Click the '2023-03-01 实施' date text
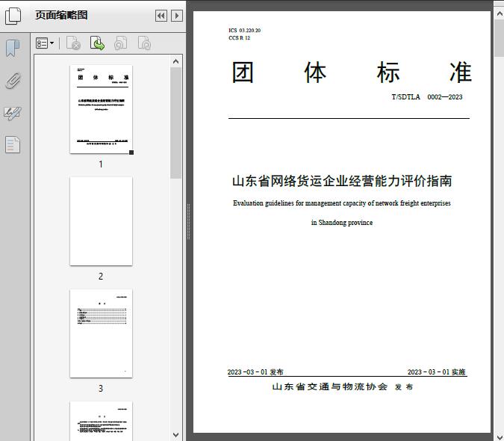The height and width of the screenshot is (441, 504). [437, 371]
